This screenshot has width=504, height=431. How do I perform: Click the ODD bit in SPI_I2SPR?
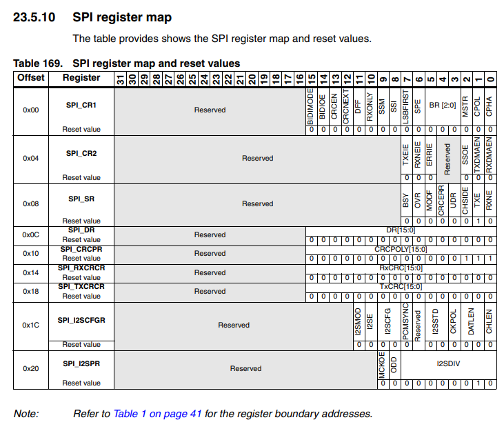[394, 365]
